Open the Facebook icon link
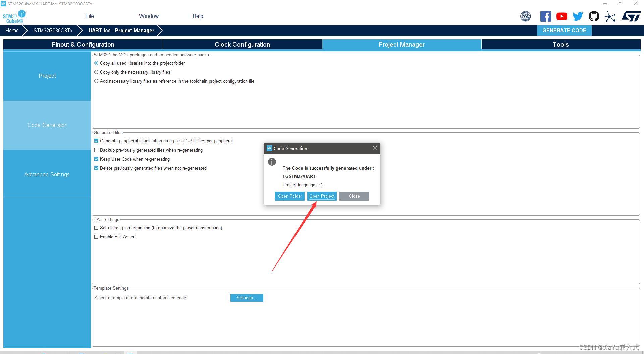This screenshot has width=644, height=354. coord(546,16)
